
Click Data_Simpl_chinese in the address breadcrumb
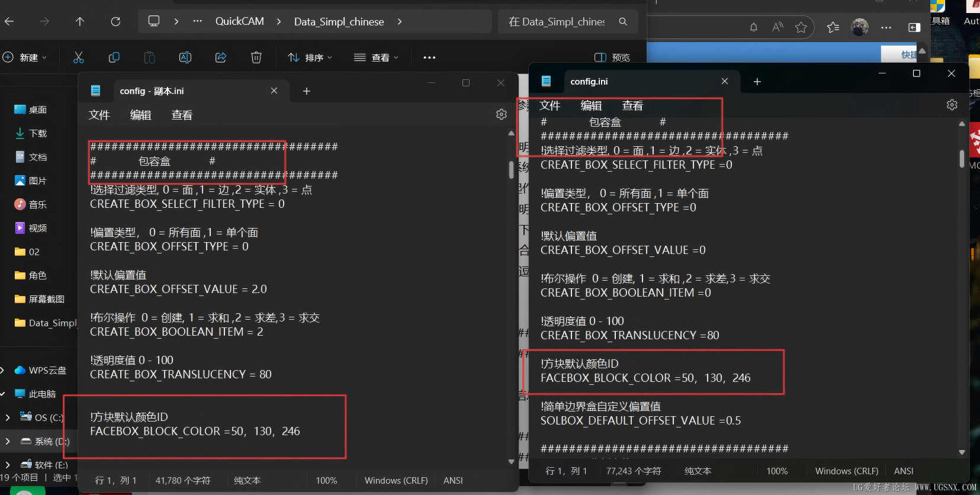pyautogui.click(x=339, y=21)
